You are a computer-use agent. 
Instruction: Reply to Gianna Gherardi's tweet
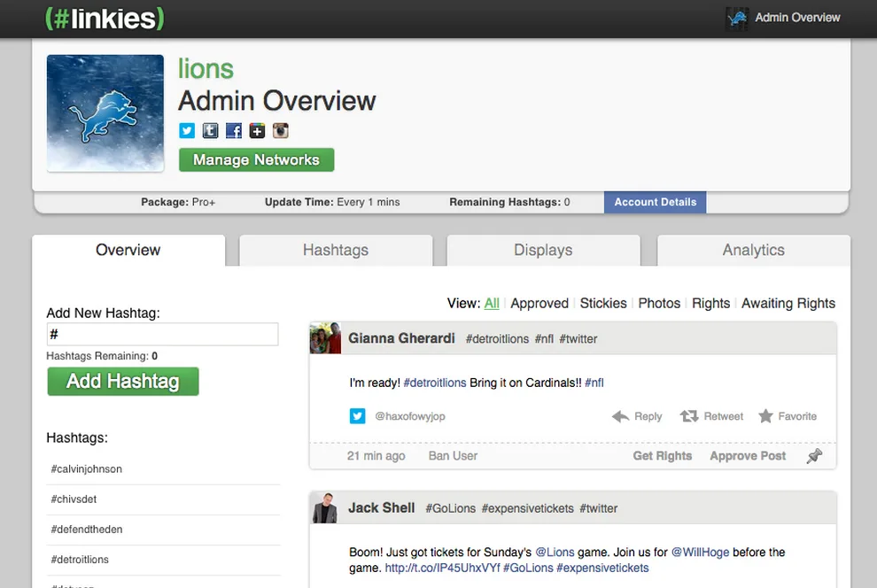tap(637, 416)
